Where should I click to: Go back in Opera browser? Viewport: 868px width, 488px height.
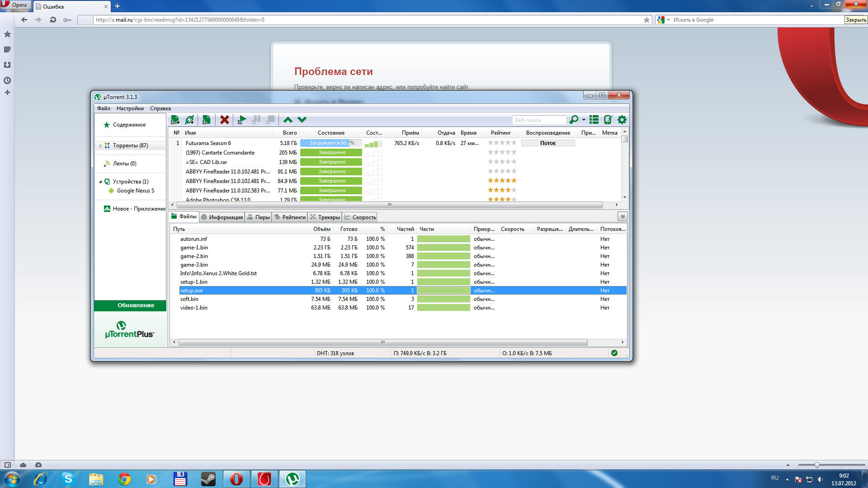click(x=24, y=20)
